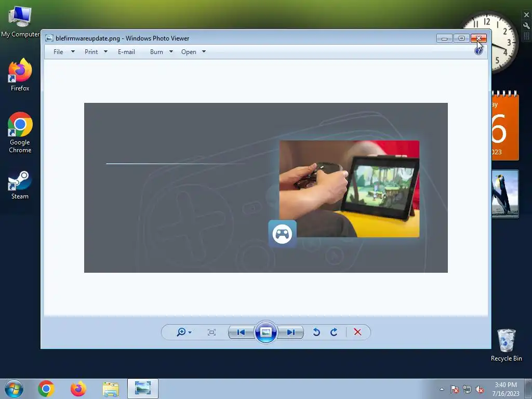Minimize the Photo Viewer window

[445, 38]
